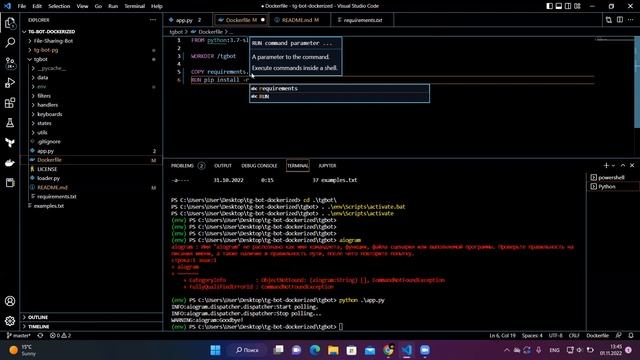Expand the handlers folder
The width and height of the screenshot is (640, 360).
[x=47, y=105]
